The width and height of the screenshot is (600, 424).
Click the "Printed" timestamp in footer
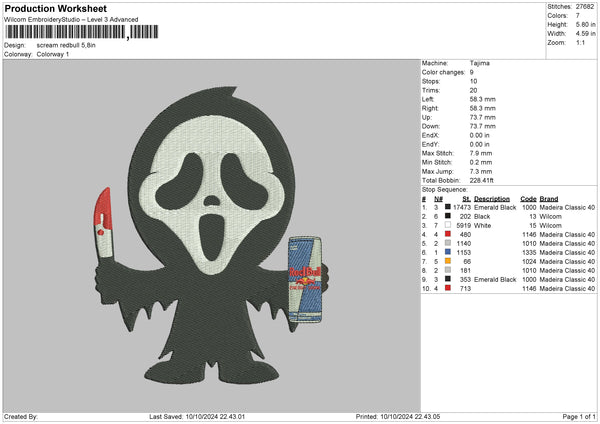pos(398,416)
